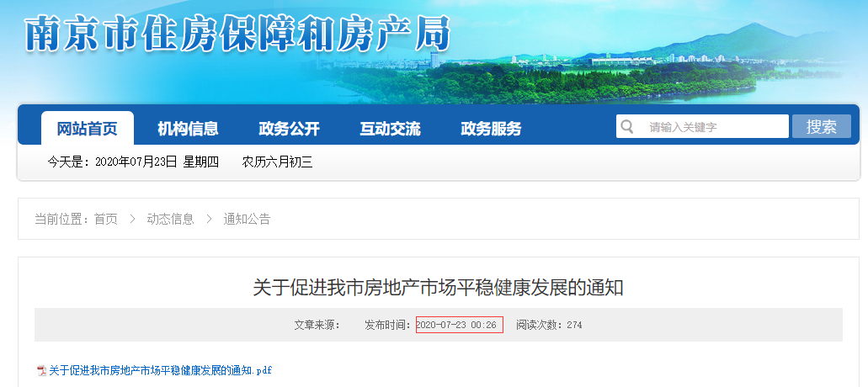868x387 pixels.
Task: Download 关于促进我市房地产市场平稳健康发展的通知.pdf
Action: pyautogui.click(x=161, y=370)
